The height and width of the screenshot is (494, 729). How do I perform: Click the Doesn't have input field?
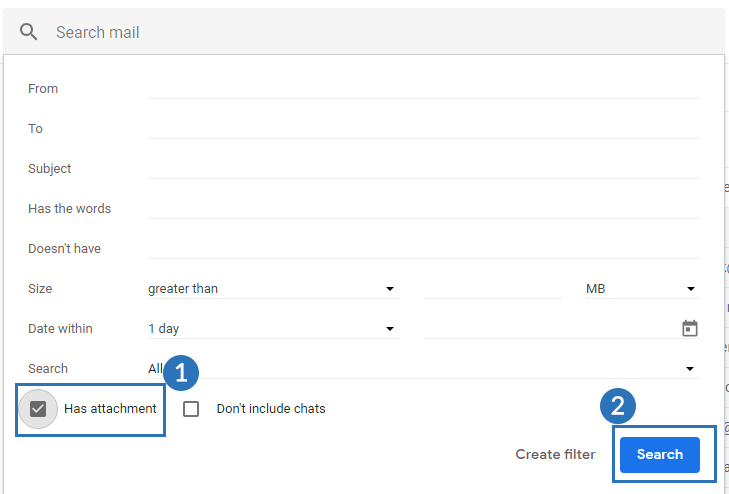(x=423, y=248)
